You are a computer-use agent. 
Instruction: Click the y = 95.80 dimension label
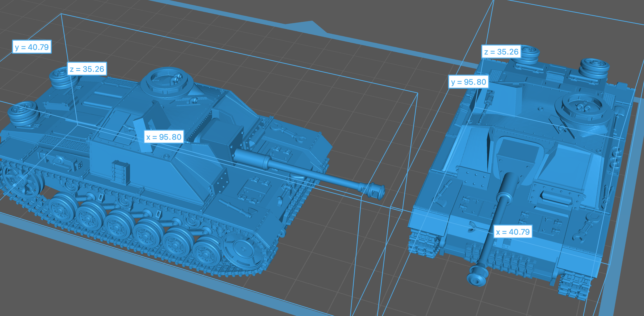tap(468, 82)
